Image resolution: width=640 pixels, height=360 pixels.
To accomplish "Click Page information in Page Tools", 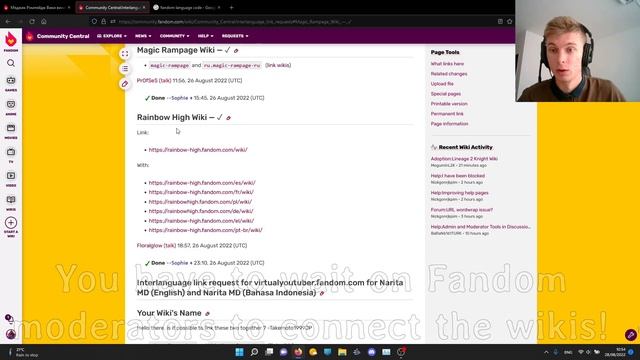I will coord(449,124).
